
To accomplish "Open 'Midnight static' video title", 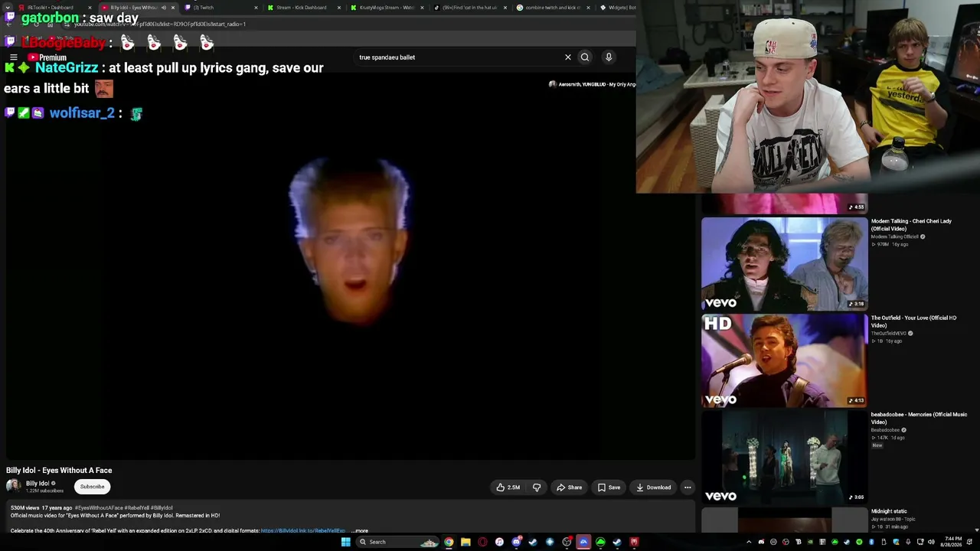I will pos(889,511).
